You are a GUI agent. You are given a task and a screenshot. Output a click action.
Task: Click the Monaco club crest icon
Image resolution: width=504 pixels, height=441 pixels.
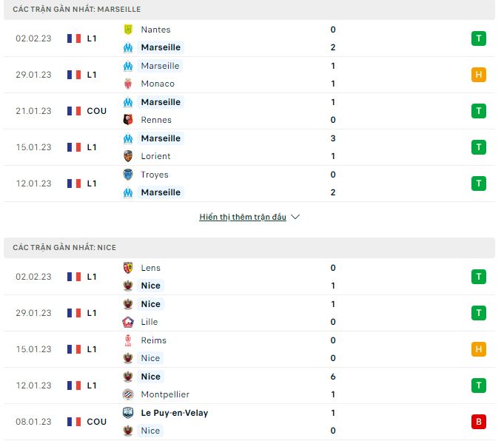click(x=128, y=84)
